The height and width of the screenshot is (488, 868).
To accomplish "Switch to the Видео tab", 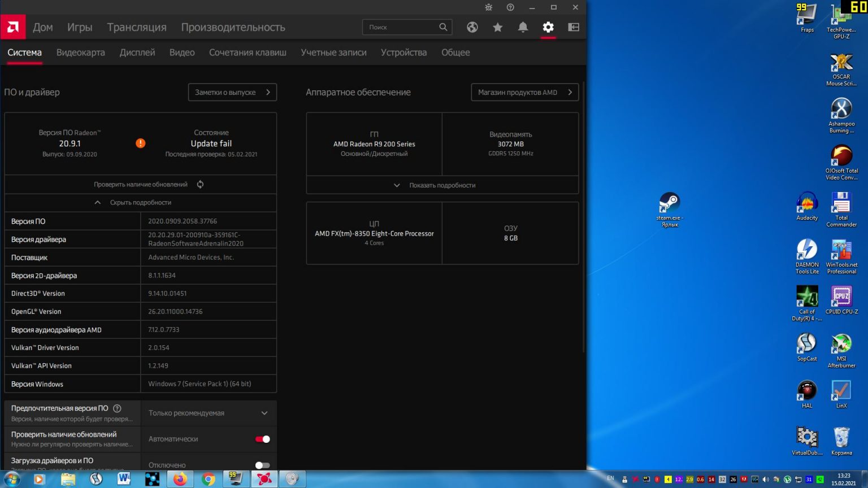I will click(x=182, y=52).
